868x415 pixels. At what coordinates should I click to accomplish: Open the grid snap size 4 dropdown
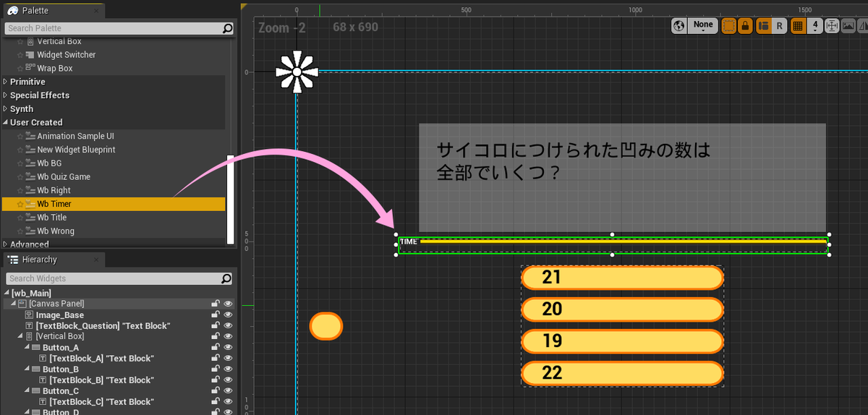click(x=814, y=26)
